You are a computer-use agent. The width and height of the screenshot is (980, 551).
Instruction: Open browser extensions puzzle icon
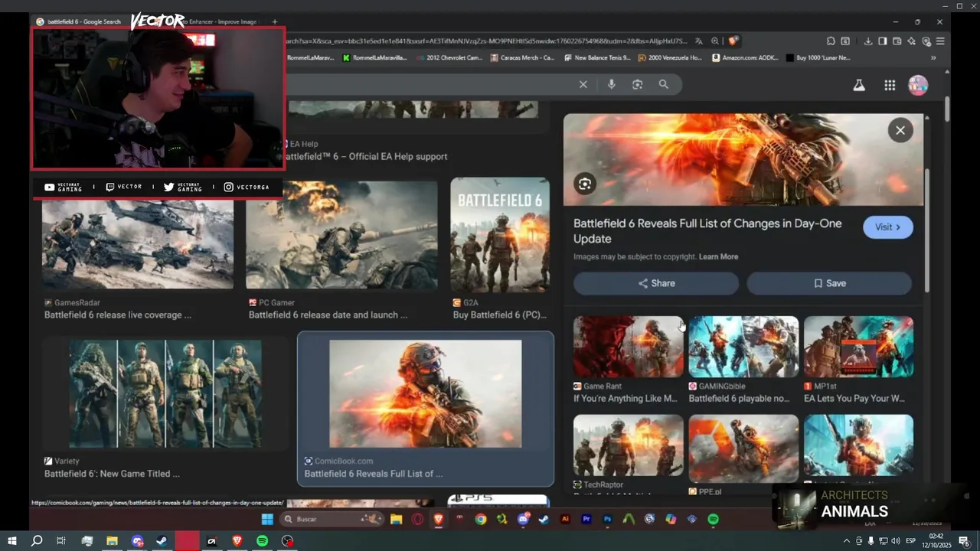point(831,41)
